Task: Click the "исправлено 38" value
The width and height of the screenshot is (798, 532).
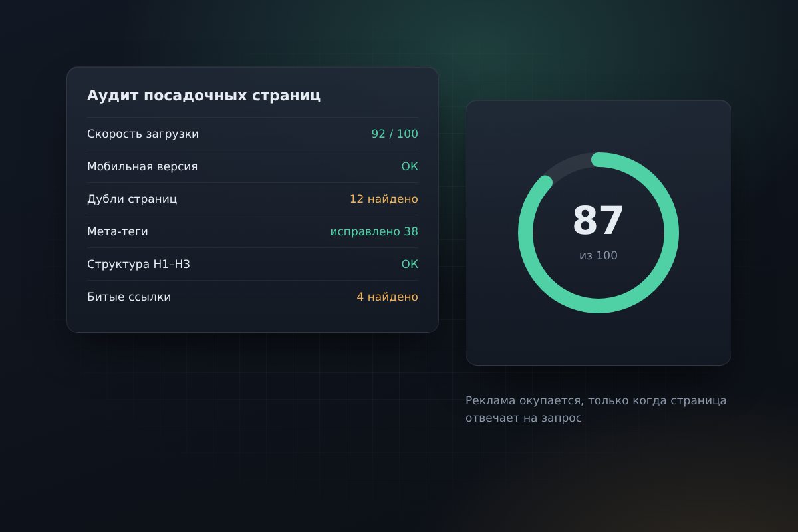Action: (374, 232)
